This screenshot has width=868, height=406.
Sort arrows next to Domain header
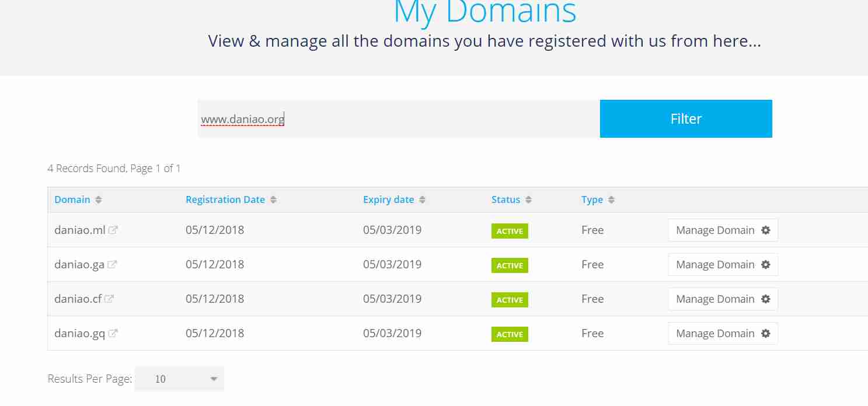(99, 199)
